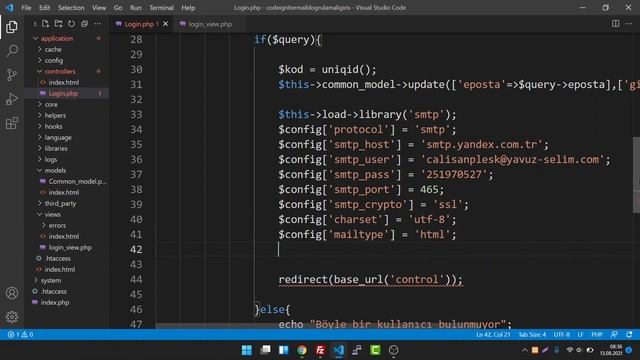Open explorer More Actions ellipsis
Screen dimensions: 640x360
[98, 24]
